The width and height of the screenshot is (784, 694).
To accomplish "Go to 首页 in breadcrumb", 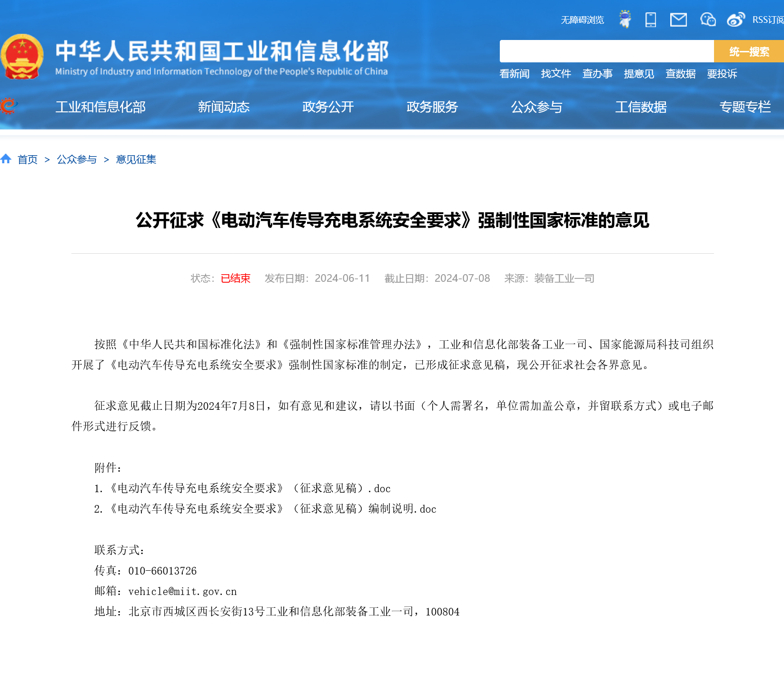I will [x=28, y=159].
